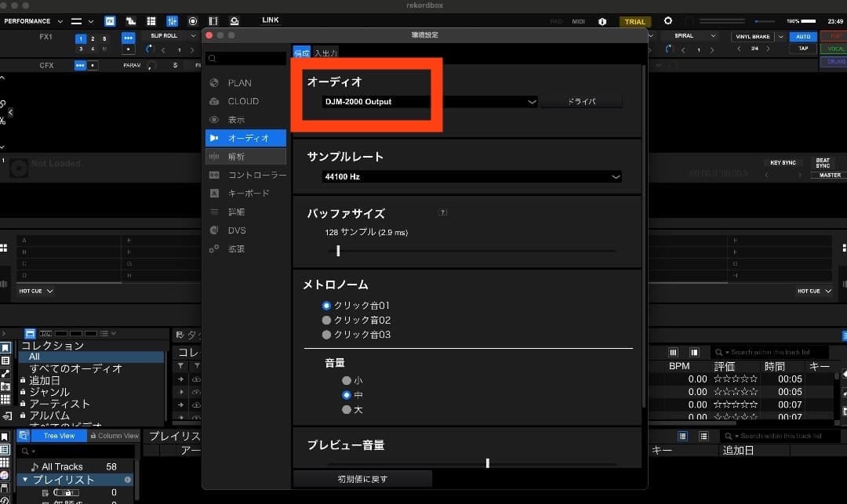Switch to the 入出力 tab
The width and height of the screenshot is (847, 504).
[x=325, y=53]
